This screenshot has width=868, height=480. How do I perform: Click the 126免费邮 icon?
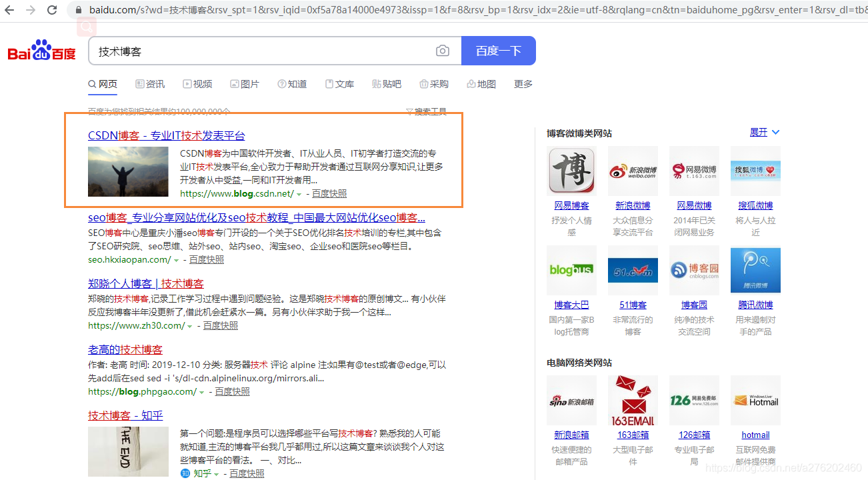pyautogui.click(x=694, y=400)
